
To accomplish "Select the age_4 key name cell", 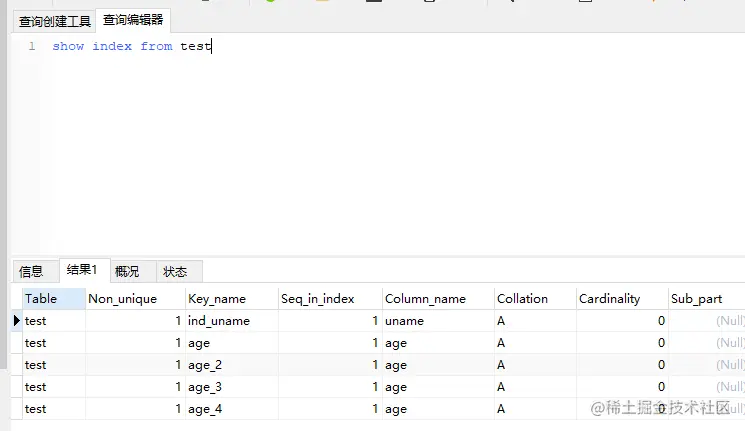I will tap(232, 409).
